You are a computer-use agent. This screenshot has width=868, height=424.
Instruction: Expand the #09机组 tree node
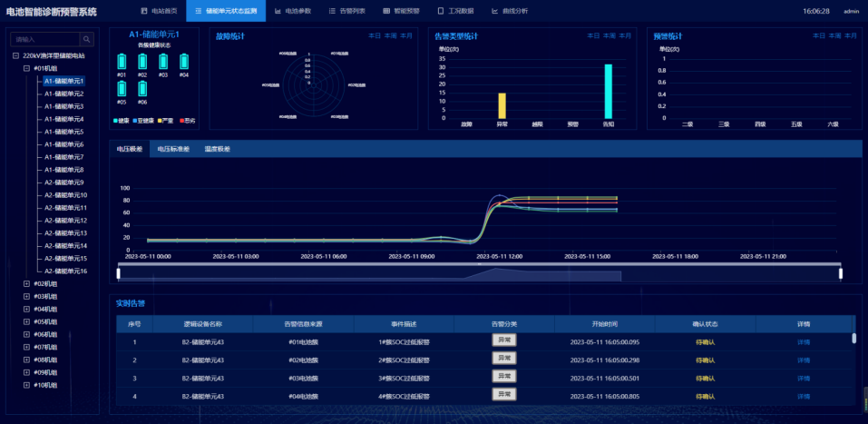click(26, 372)
